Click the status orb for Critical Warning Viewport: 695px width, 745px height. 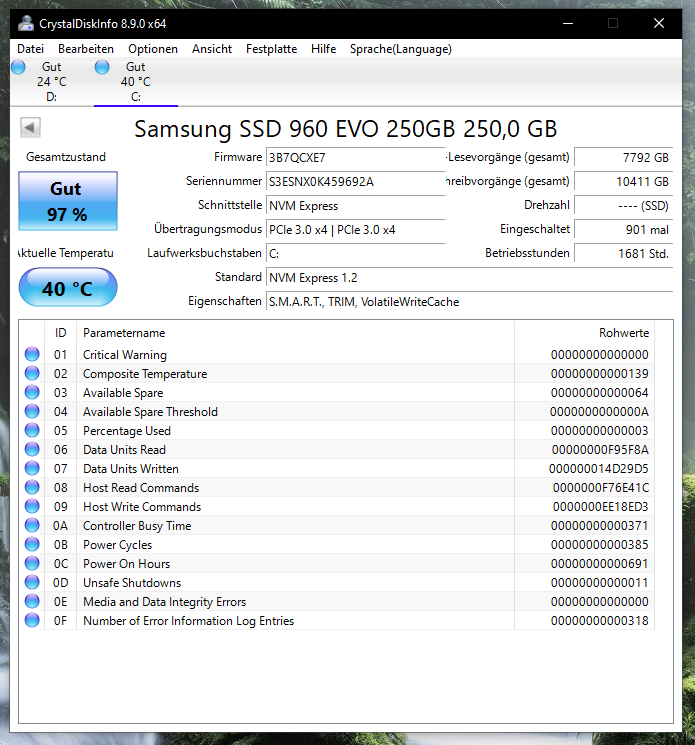32,354
